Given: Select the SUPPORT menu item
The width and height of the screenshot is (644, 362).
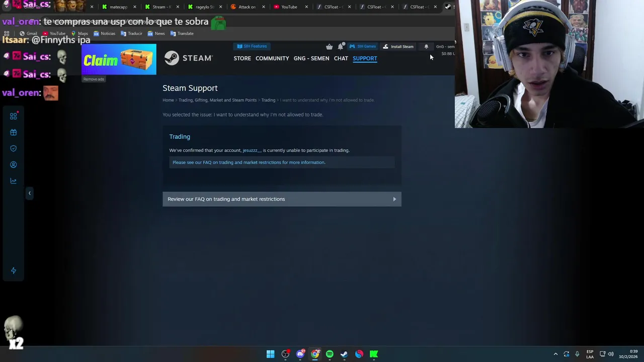Looking at the screenshot, I should pyautogui.click(x=365, y=58).
